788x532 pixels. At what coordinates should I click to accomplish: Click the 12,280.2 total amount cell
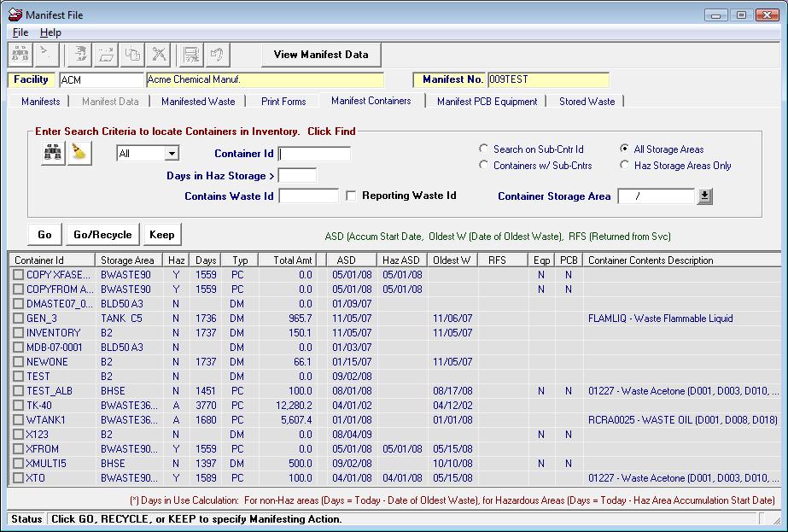pos(294,406)
